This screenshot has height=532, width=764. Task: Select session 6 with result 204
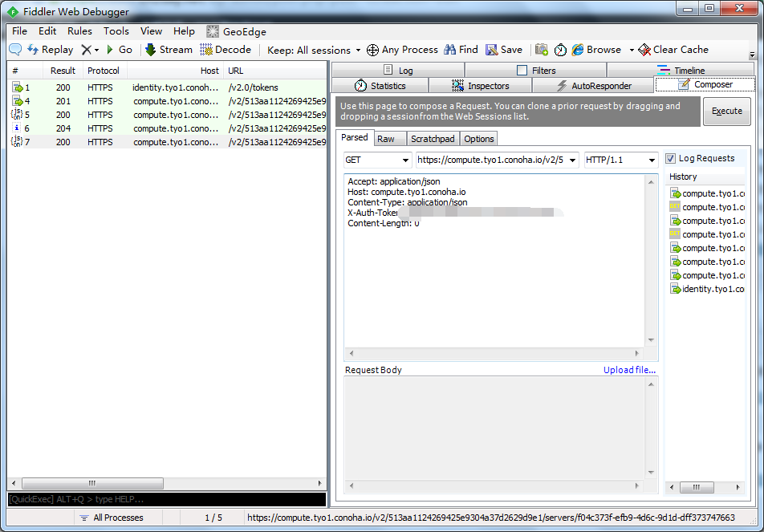coord(167,128)
